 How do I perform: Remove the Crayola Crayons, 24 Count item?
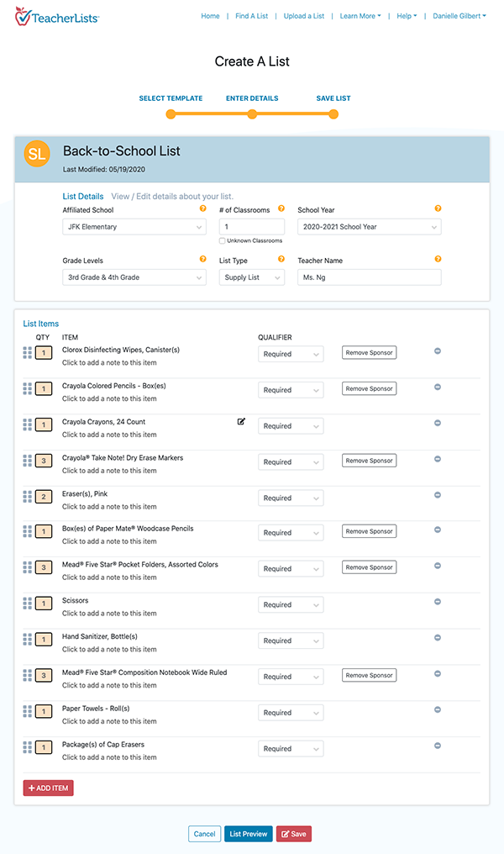coord(438,423)
